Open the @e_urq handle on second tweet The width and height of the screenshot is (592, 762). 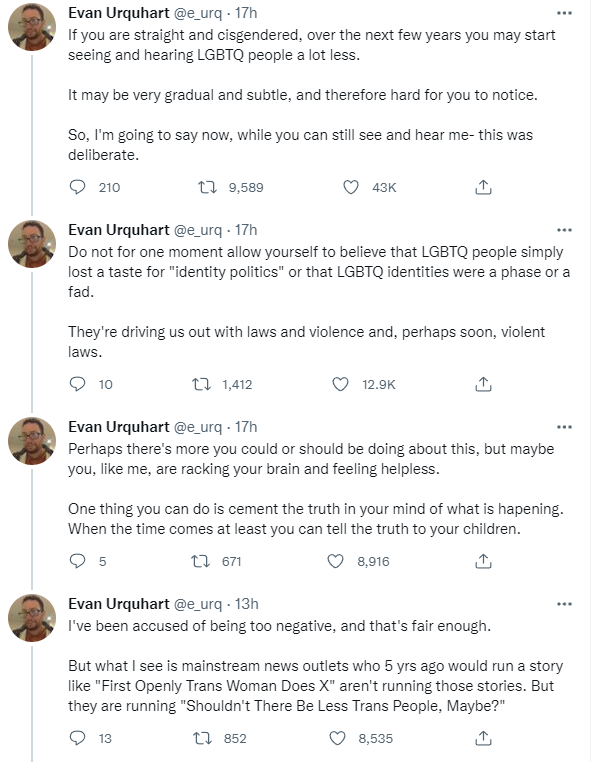pyautogui.click(x=198, y=230)
